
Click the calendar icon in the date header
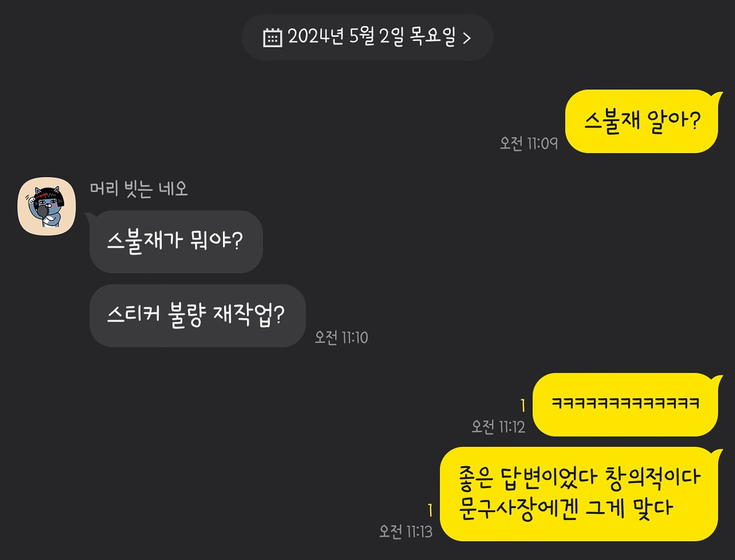tap(272, 38)
